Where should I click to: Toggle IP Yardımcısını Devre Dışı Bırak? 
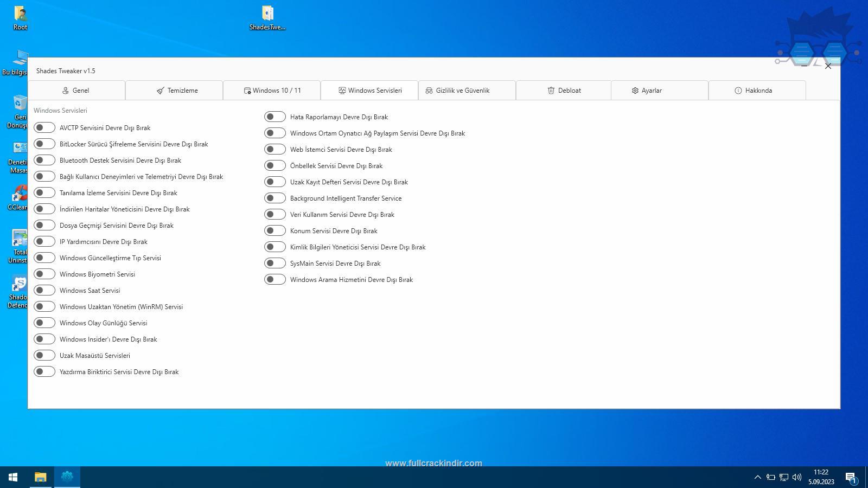(44, 241)
